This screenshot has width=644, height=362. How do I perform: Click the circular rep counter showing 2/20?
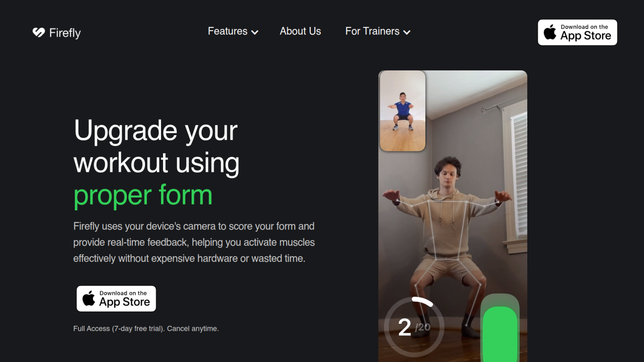(x=414, y=327)
